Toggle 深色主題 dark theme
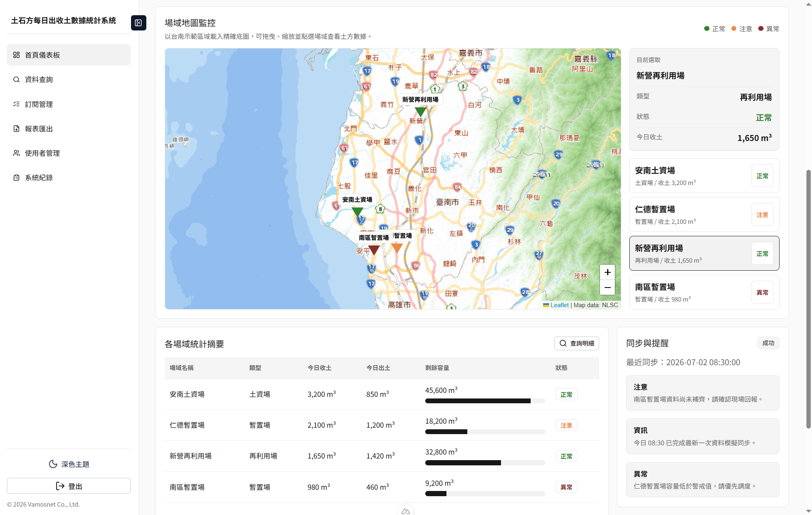 click(x=69, y=464)
